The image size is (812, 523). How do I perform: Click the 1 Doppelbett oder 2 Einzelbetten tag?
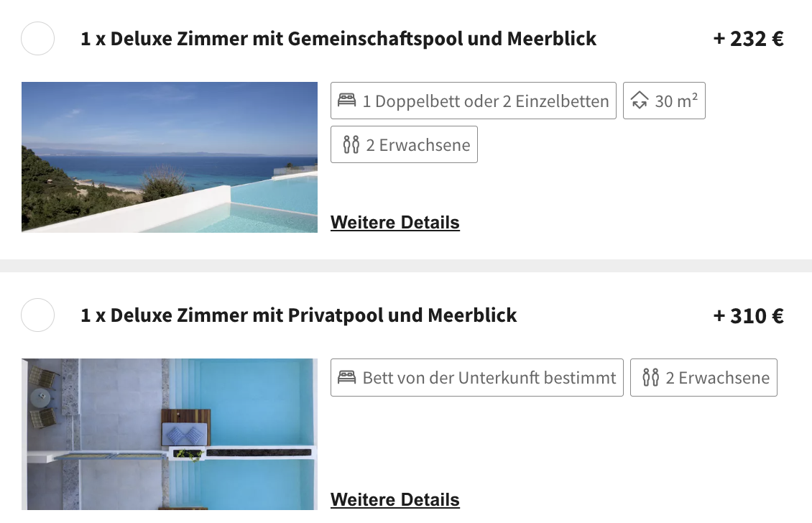(474, 101)
